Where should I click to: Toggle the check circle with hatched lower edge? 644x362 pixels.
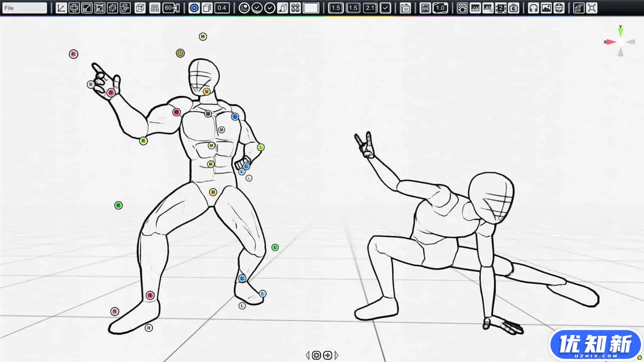point(257,8)
